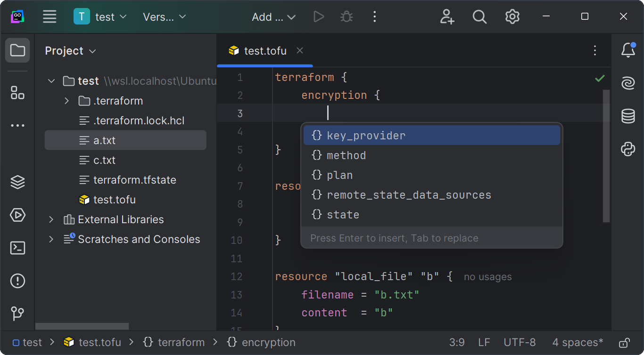Open the Add Configuration run dropdown
This screenshot has height=355, width=644.
(x=273, y=16)
